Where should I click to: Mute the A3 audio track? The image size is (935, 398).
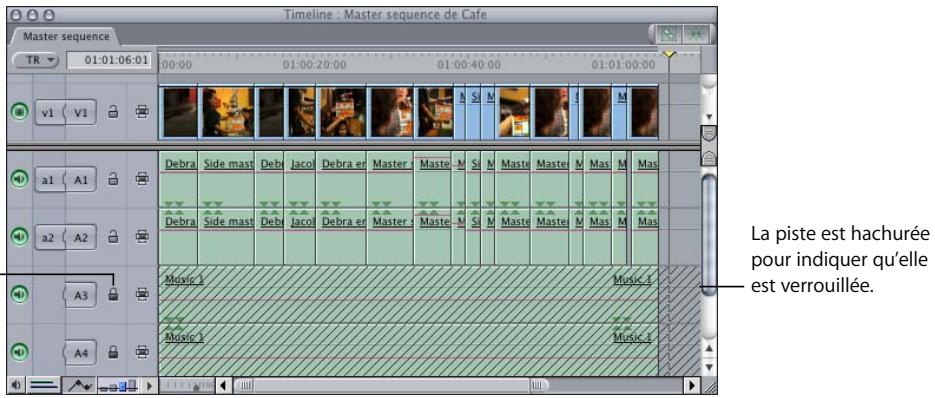click(20, 294)
